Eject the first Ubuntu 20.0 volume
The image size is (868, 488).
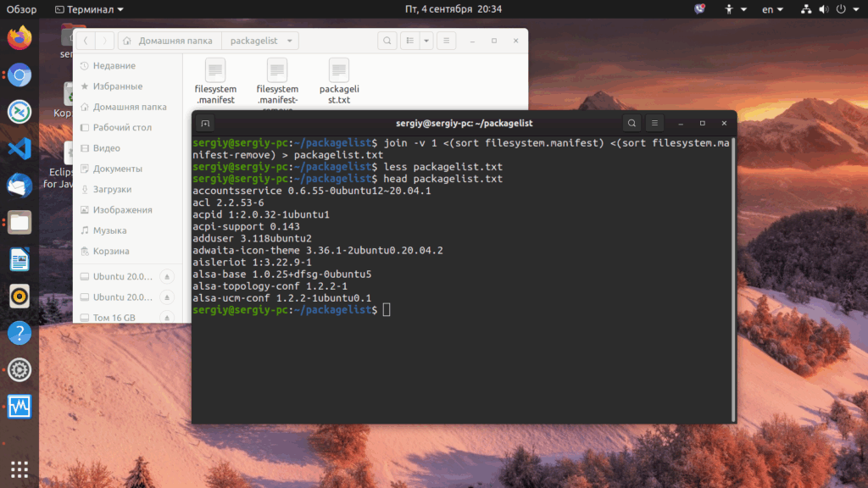[167, 277]
